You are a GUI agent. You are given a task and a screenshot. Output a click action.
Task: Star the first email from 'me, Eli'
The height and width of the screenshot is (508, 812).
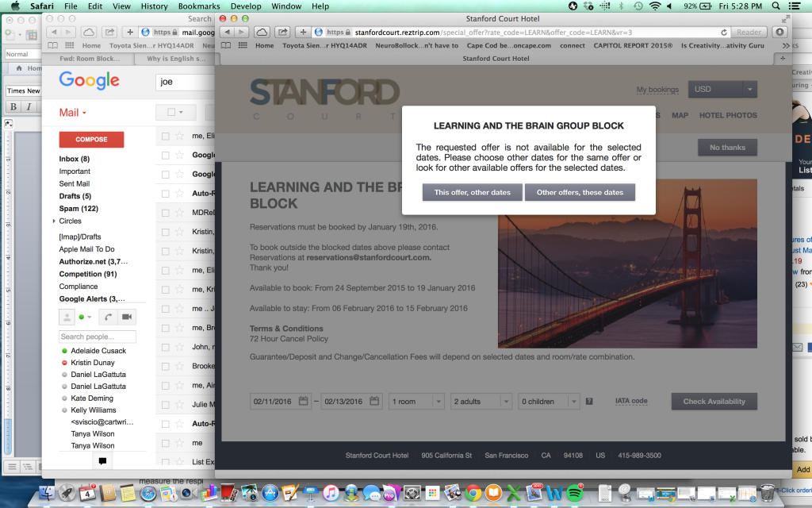click(x=180, y=136)
